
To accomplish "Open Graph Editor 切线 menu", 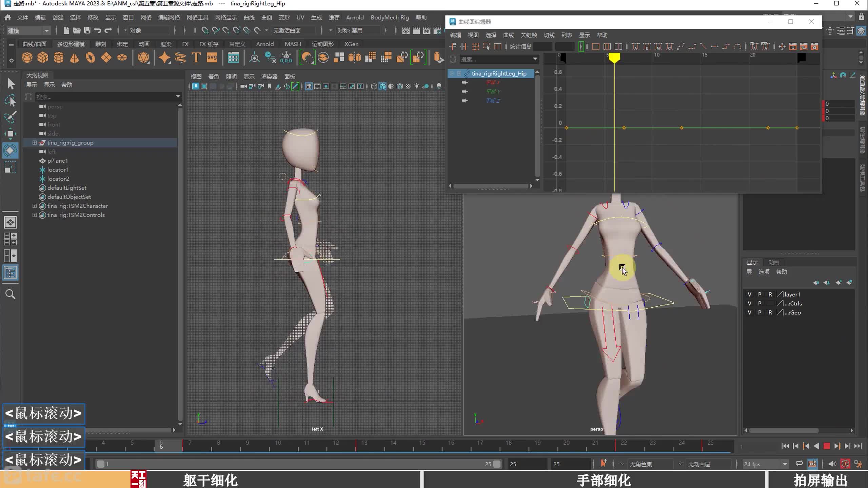I will [x=549, y=35].
